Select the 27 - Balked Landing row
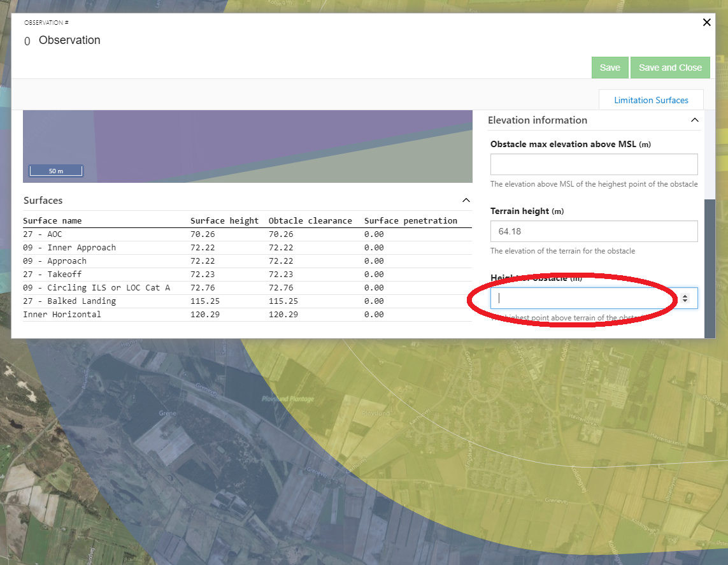This screenshot has height=565, width=728. 248,301
